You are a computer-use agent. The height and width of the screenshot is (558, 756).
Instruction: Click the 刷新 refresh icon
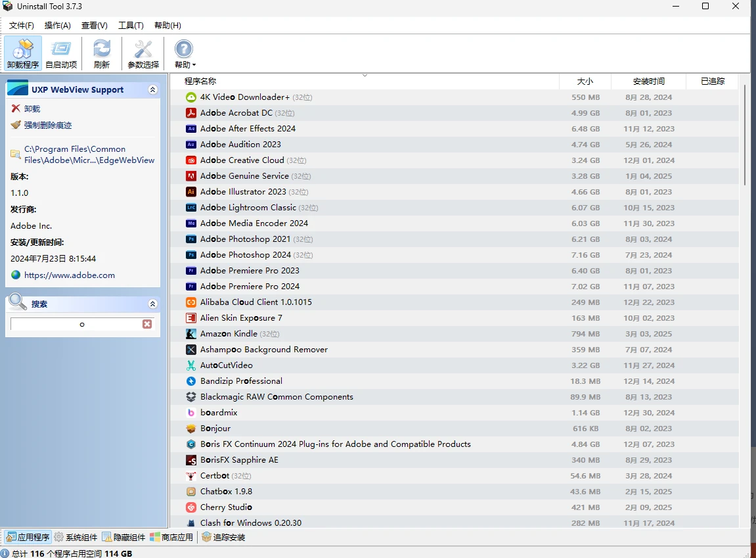(x=102, y=49)
